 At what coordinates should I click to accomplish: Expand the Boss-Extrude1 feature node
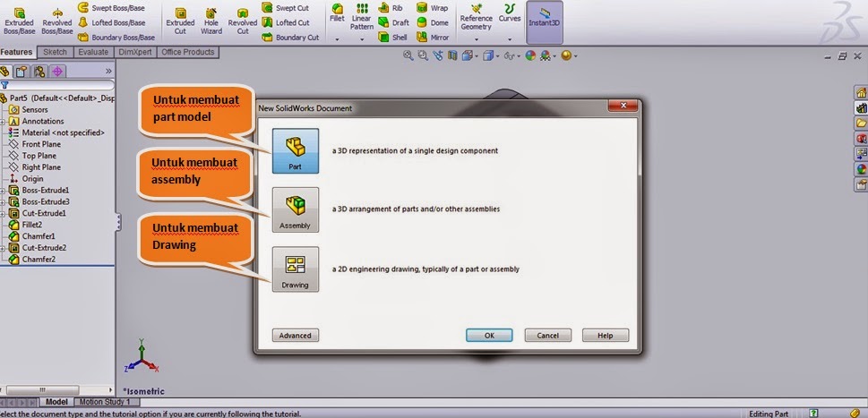4,191
